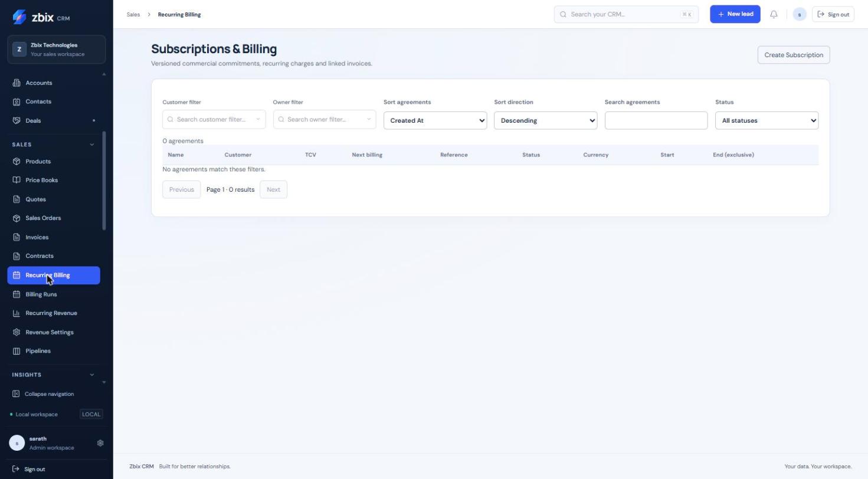Click top-right Sign out button
This screenshot has width=868, height=479.
pyautogui.click(x=833, y=14)
